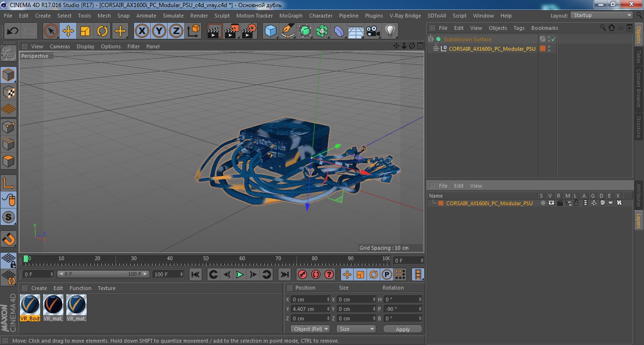Switch to Edges mode

point(9,144)
